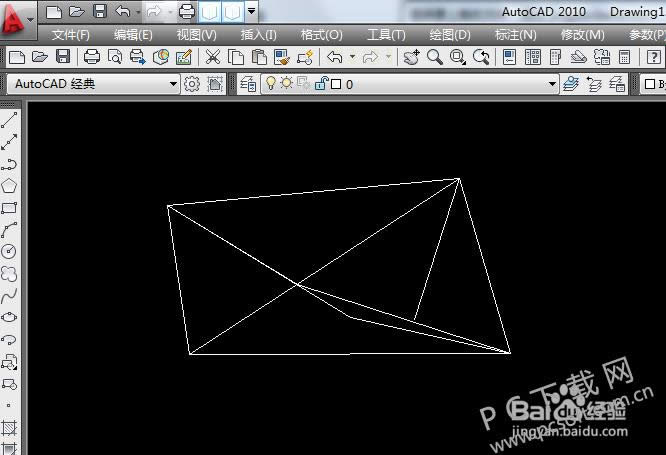Select the Spline curve tool
Image resolution: width=666 pixels, height=455 pixels.
[10, 295]
